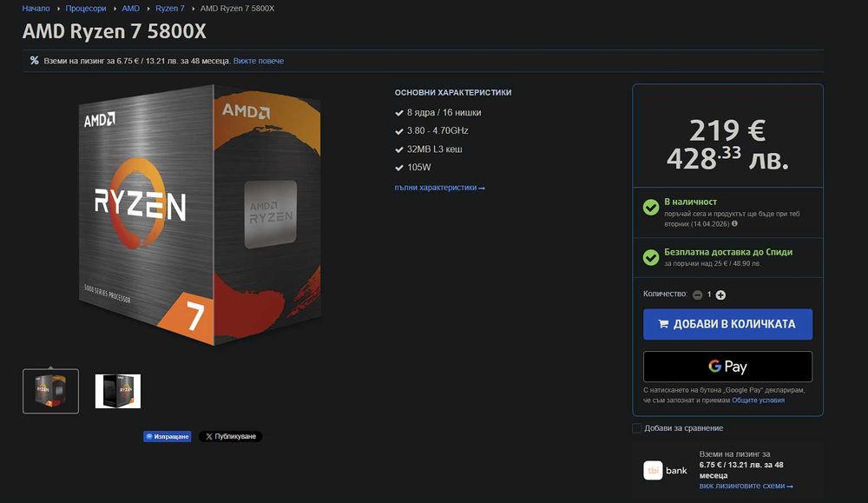
Task: Open the 'Начало' breadcrumb link
Action: (x=36, y=9)
